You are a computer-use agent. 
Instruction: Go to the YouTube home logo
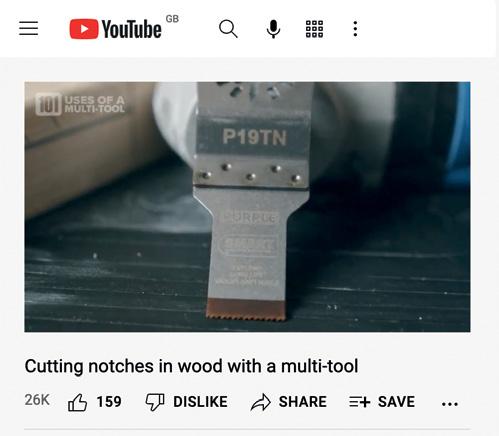click(115, 29)
